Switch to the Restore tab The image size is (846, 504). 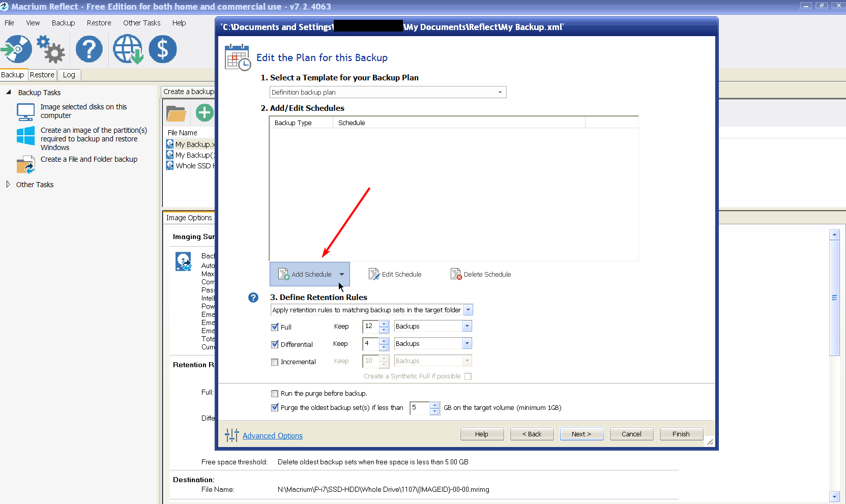coord(42,75)
